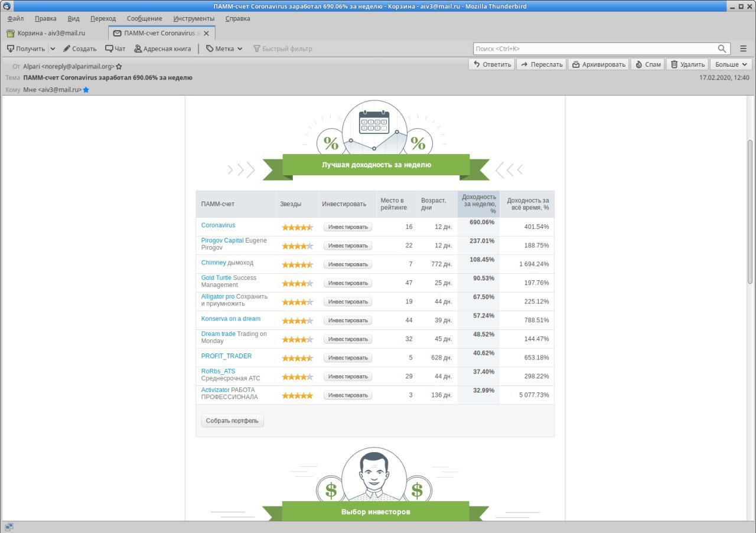The image size is (756, 533).
Task: Click Инвестировать for RoRbs_ATS row
Action: [348, 377]
